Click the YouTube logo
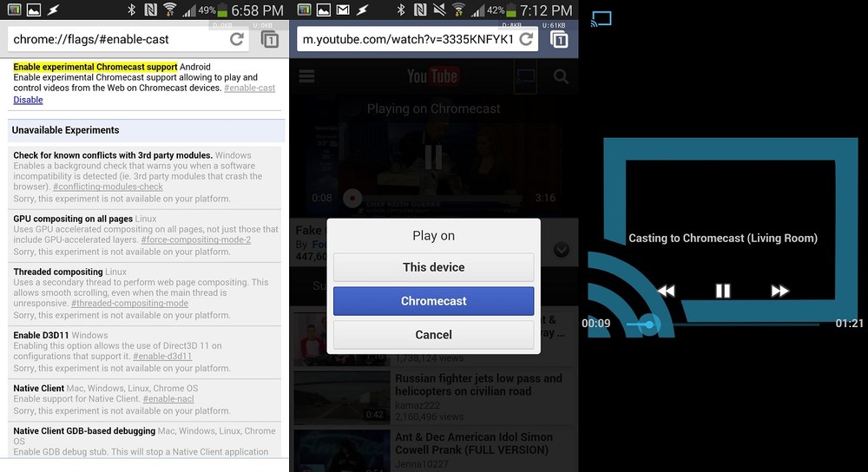Image resolution: width=868 pixels, height=472 pixels. click(432, 76)
